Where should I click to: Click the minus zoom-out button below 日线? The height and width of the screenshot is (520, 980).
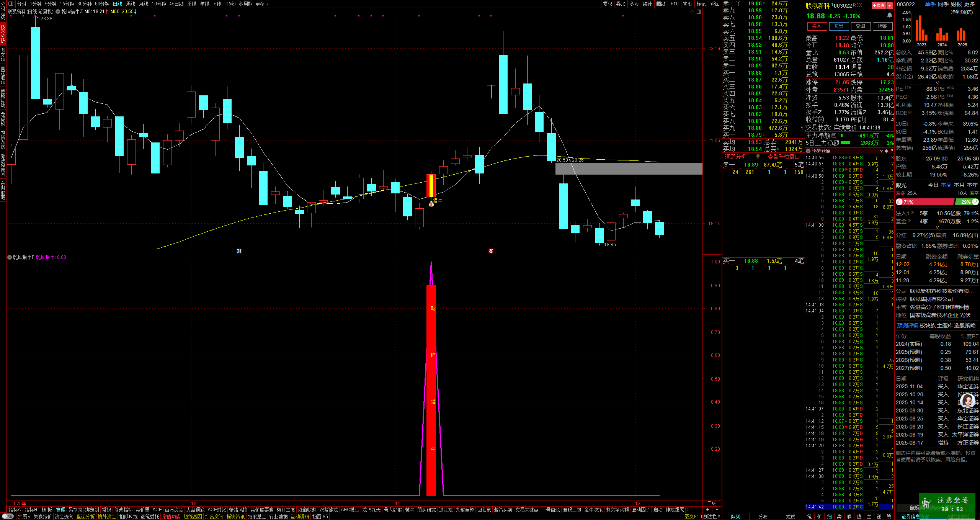click(717, 510)
